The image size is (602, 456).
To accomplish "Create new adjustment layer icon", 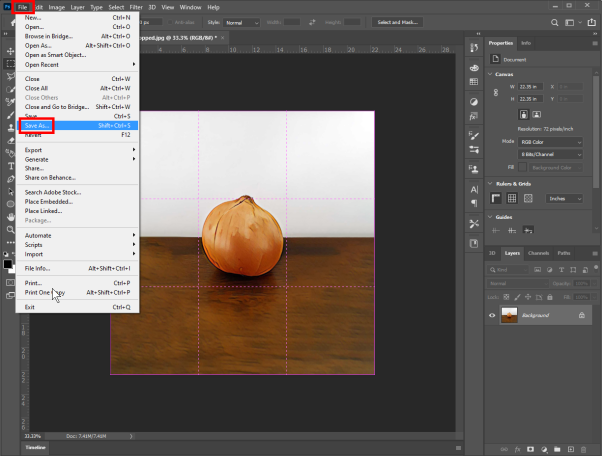I will click(544, 449).
